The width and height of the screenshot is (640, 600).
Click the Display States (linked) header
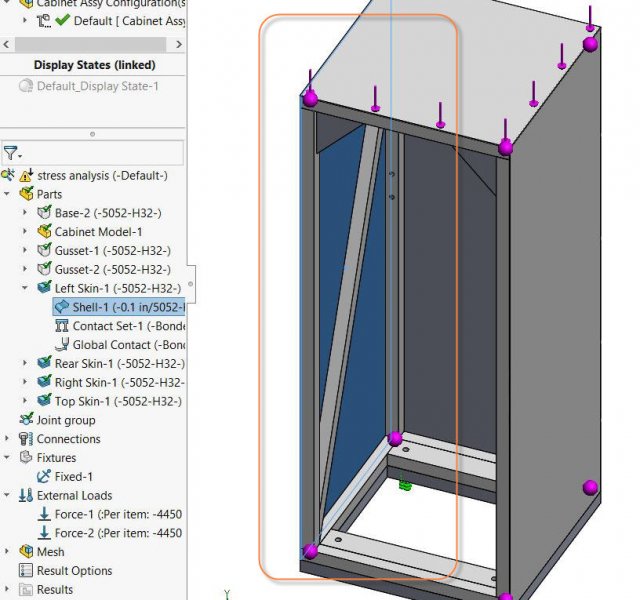point(95,65)
